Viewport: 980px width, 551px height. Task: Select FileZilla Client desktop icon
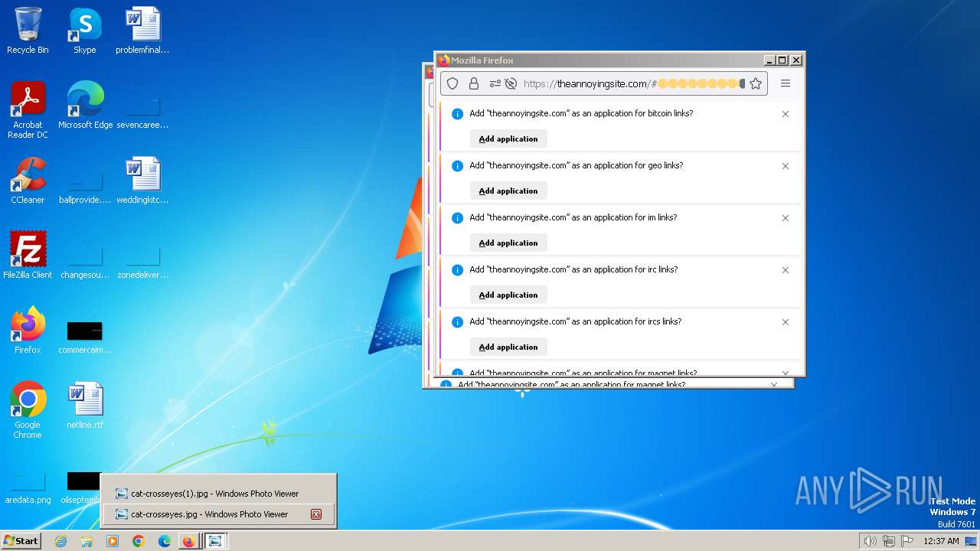pyautogui.click(x=28, y=256)
